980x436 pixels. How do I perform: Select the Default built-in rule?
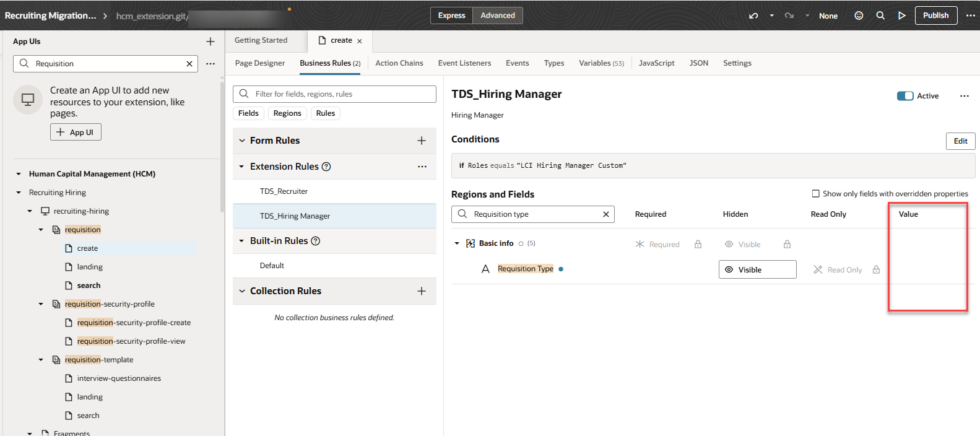pyautogui.click(x=334, y=266)
